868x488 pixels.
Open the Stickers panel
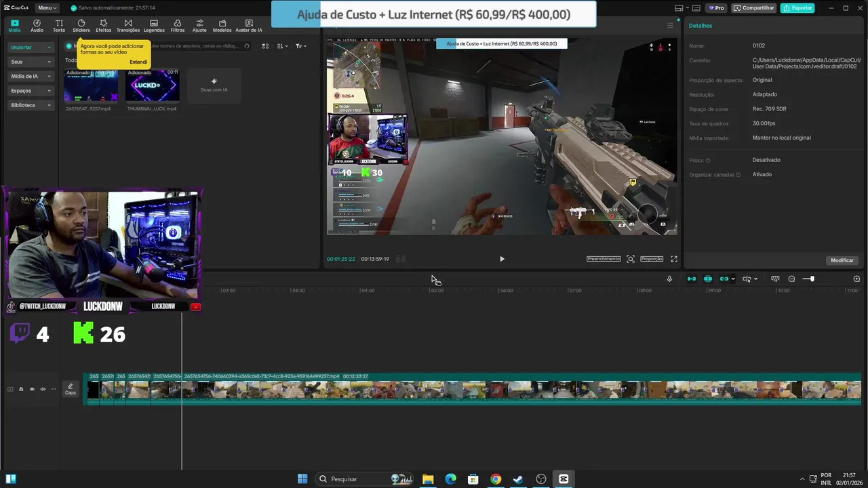81,26
